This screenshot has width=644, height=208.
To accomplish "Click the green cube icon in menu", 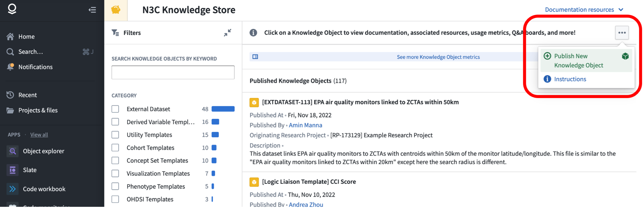I will [x=625, y=56].
